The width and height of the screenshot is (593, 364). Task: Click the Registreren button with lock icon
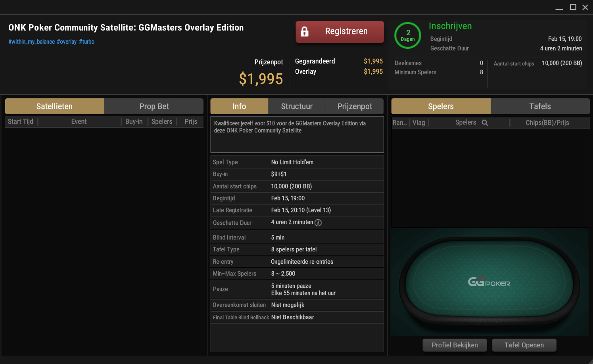[x=340, y=32]
